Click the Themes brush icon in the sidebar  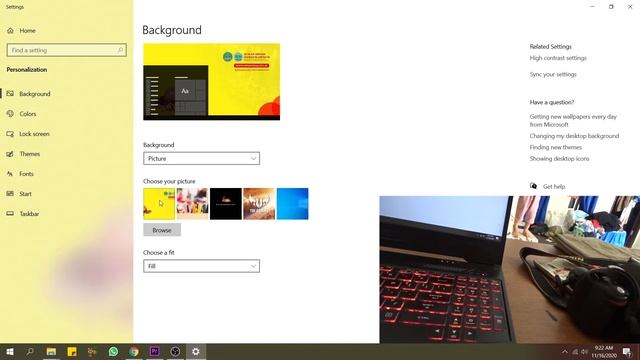(x=10, y=154)
